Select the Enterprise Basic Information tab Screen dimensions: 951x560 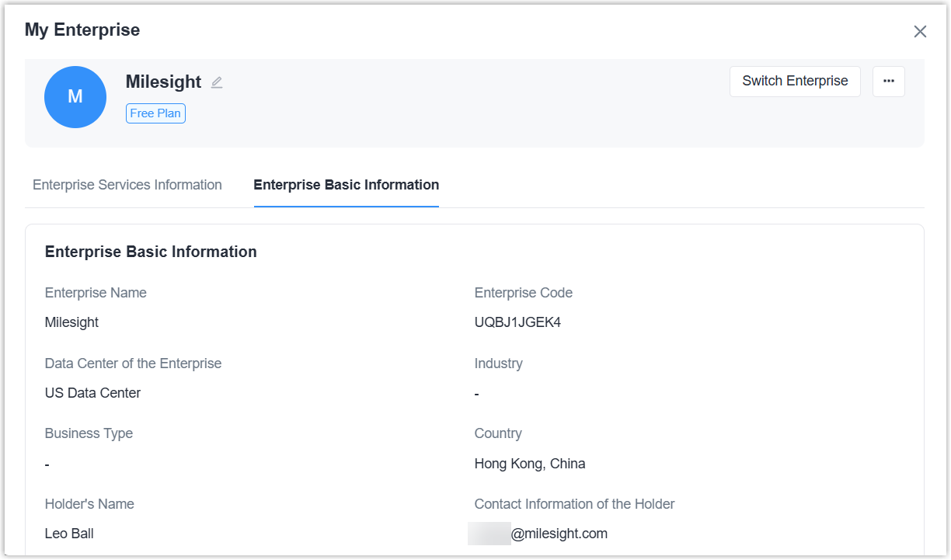[346, 185]
